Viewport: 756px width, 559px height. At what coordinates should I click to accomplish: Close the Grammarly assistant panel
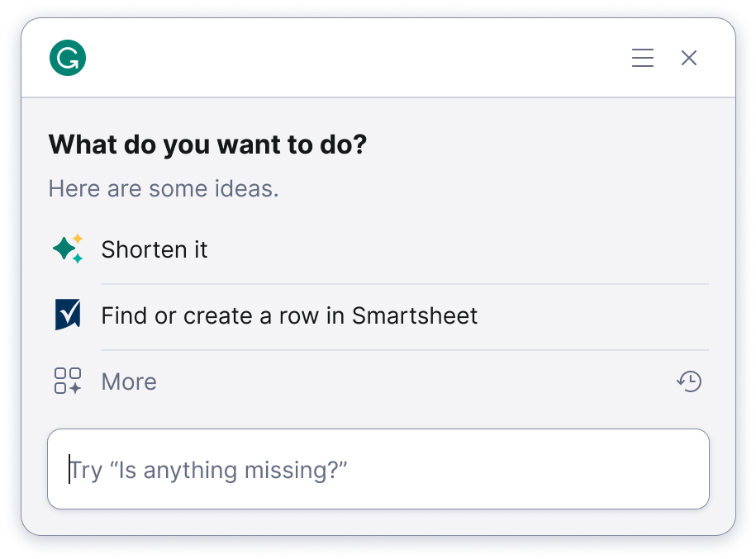point(689,58)
